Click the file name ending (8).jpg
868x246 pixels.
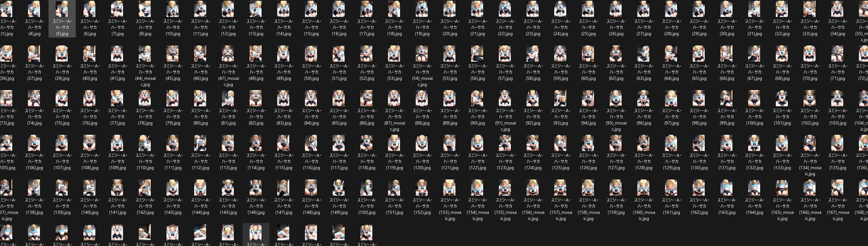(145, 27)
